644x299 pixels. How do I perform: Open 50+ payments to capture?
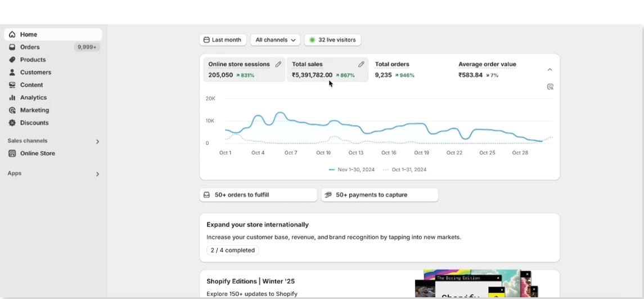click(380, 195)
